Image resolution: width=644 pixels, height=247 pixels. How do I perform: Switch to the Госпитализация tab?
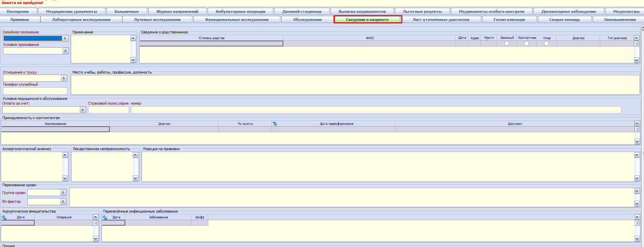coord(509,20)
